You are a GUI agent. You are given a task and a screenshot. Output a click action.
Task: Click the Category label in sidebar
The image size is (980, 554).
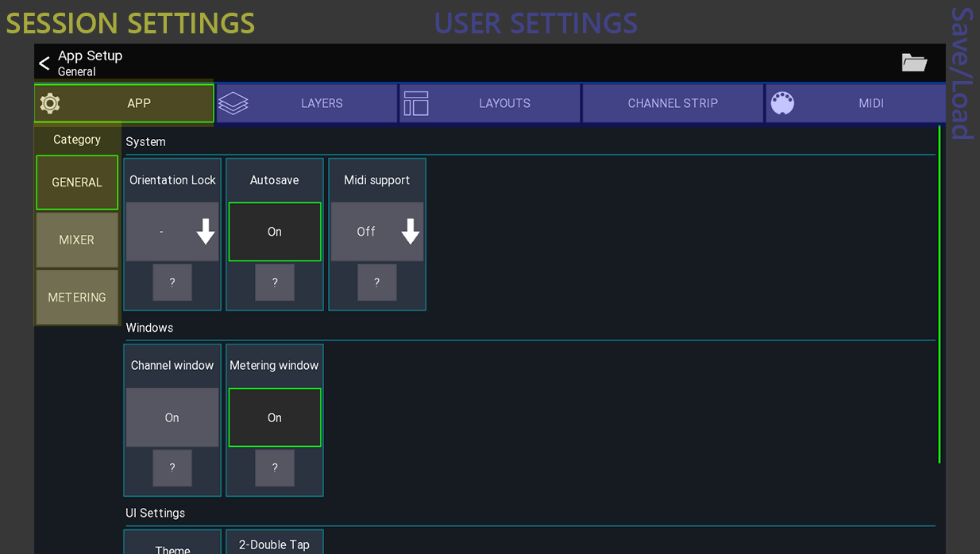(77, 140)
